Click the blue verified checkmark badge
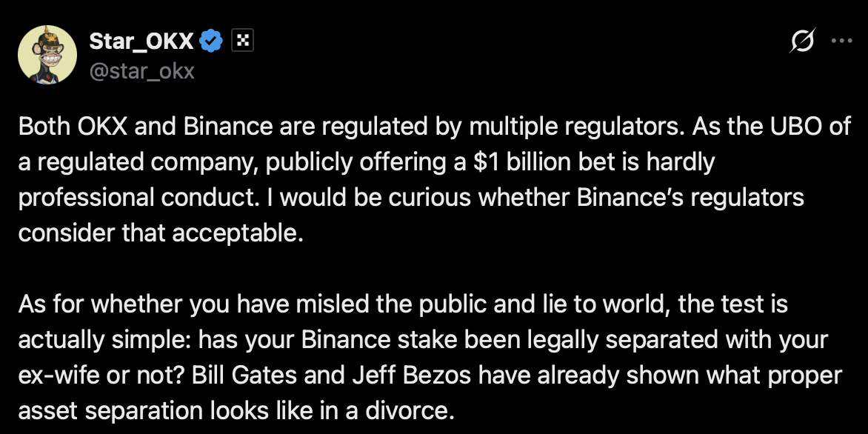The height and width of the screenshot is (434, 868). (x=213, y=41)
